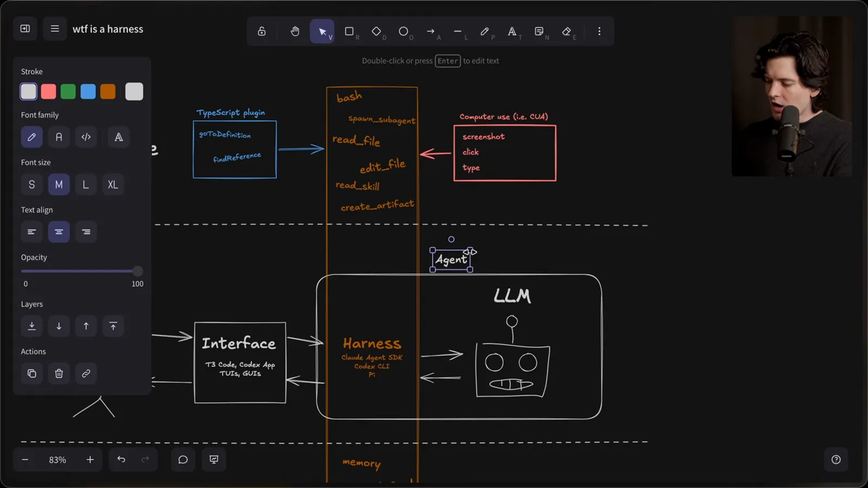Select the code font family
Viewport: 868px width, 488px height.
coord(86,137)
